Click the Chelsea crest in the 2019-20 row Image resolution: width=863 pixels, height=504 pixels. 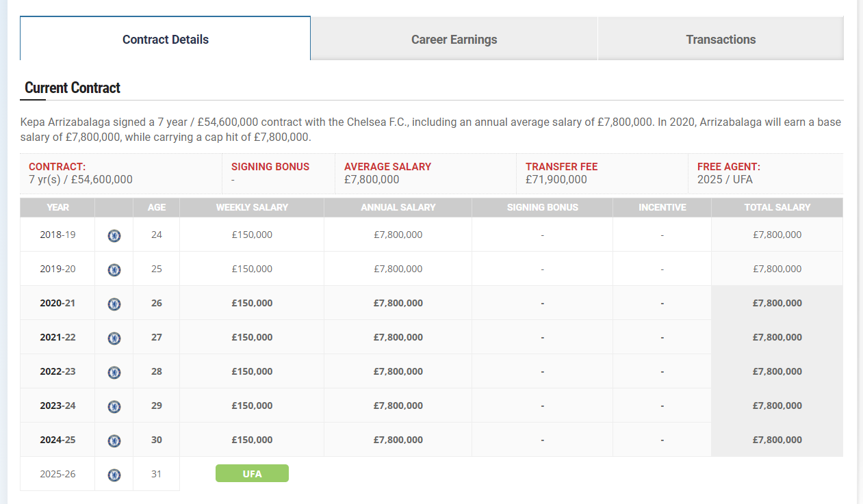[114, 269]
